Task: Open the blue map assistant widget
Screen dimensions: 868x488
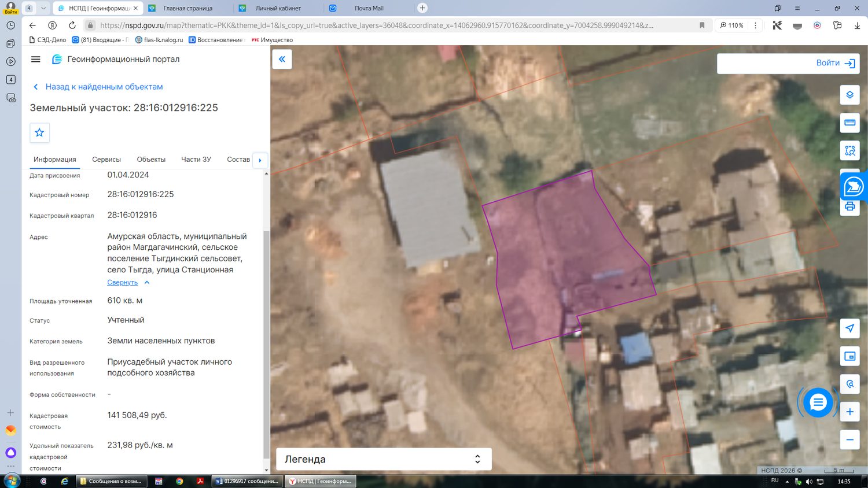Action: (x=854, y=187)
